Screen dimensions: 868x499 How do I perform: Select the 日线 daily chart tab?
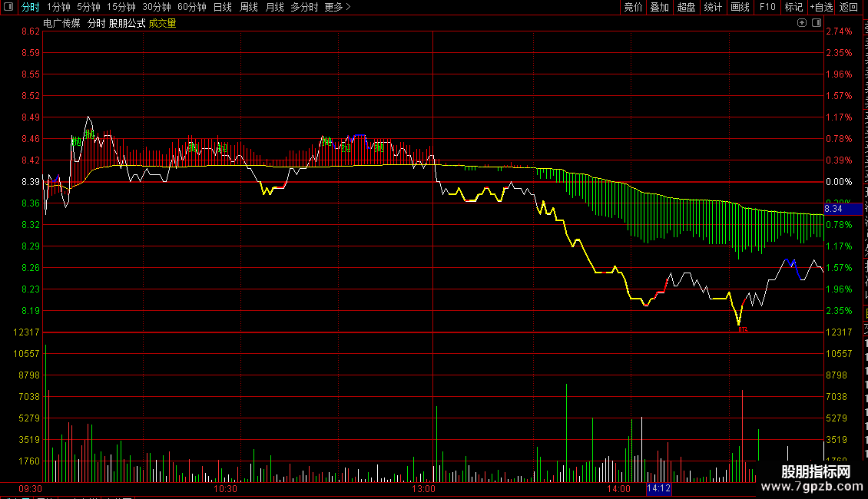point(223,7)
